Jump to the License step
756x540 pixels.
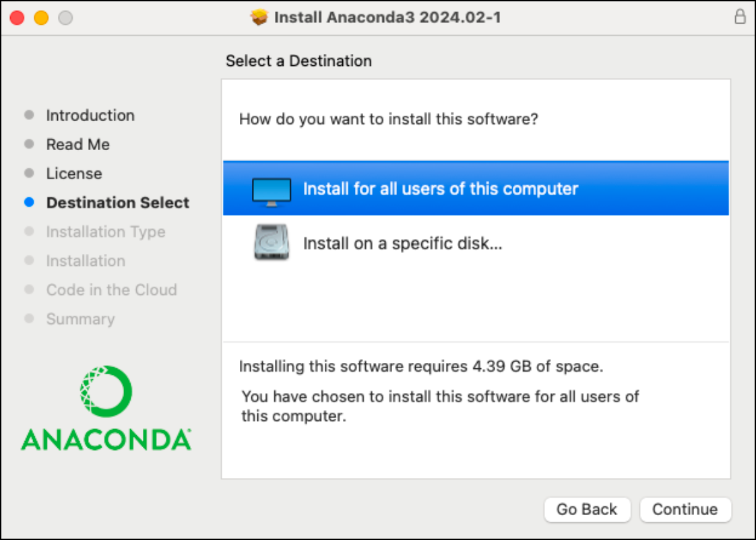(x=74, y=174)
